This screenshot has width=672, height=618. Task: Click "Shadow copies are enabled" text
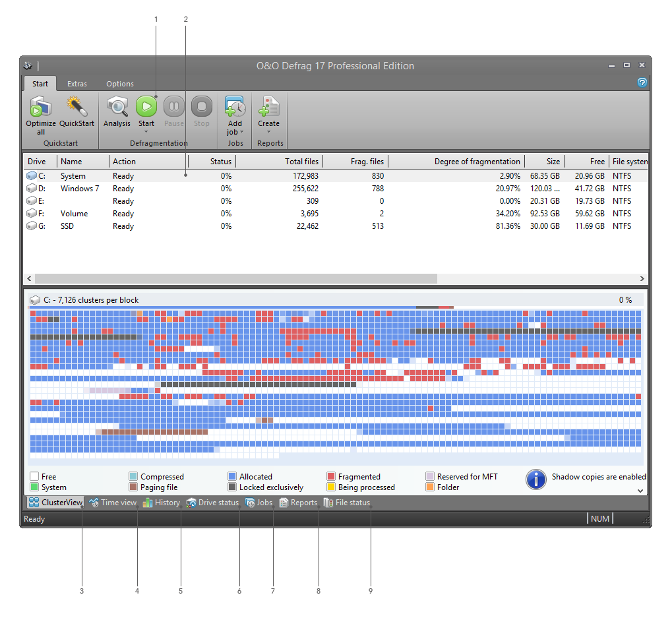click(x=599, y=477)
